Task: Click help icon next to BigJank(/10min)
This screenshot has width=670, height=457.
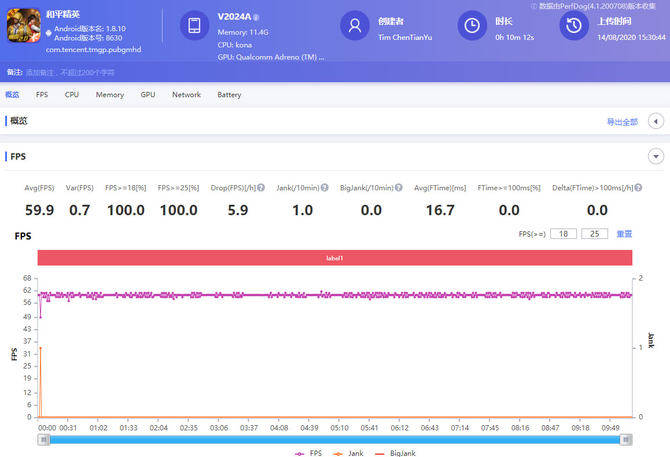Action: [398, 187]
